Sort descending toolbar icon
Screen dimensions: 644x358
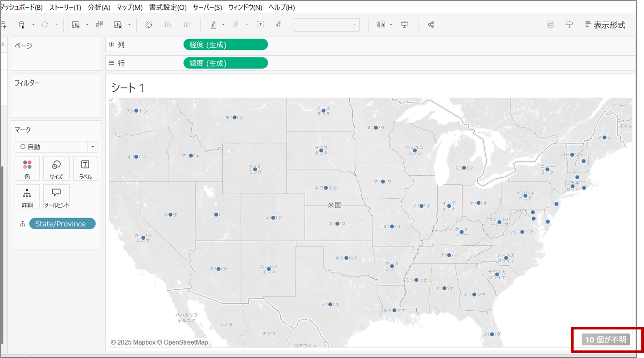click(187, 25)
